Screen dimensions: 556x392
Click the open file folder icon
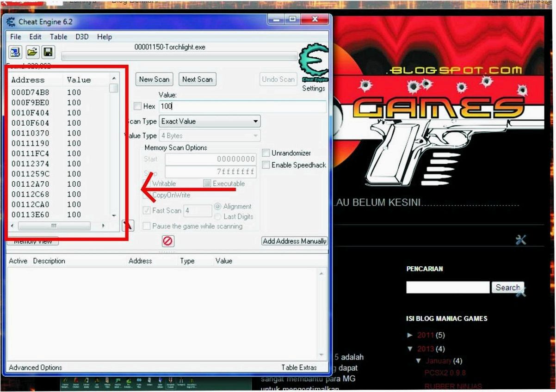[31, 52]
